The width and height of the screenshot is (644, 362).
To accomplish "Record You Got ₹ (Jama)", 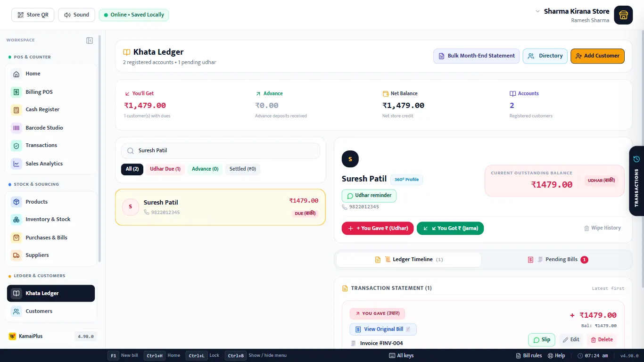I will coord(450,228).
